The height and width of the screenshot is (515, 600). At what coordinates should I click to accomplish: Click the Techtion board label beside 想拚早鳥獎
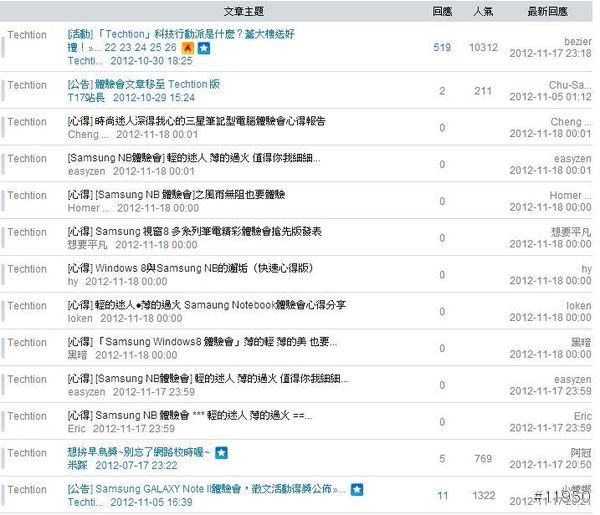(x=27, y=453)
